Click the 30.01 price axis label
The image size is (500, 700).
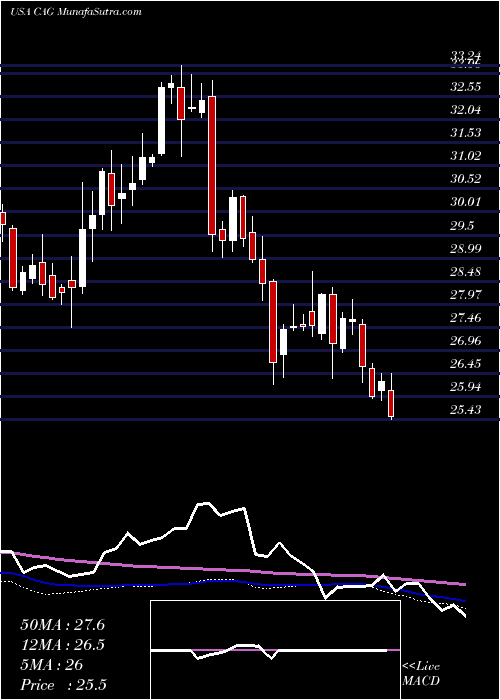coord(466,202)
